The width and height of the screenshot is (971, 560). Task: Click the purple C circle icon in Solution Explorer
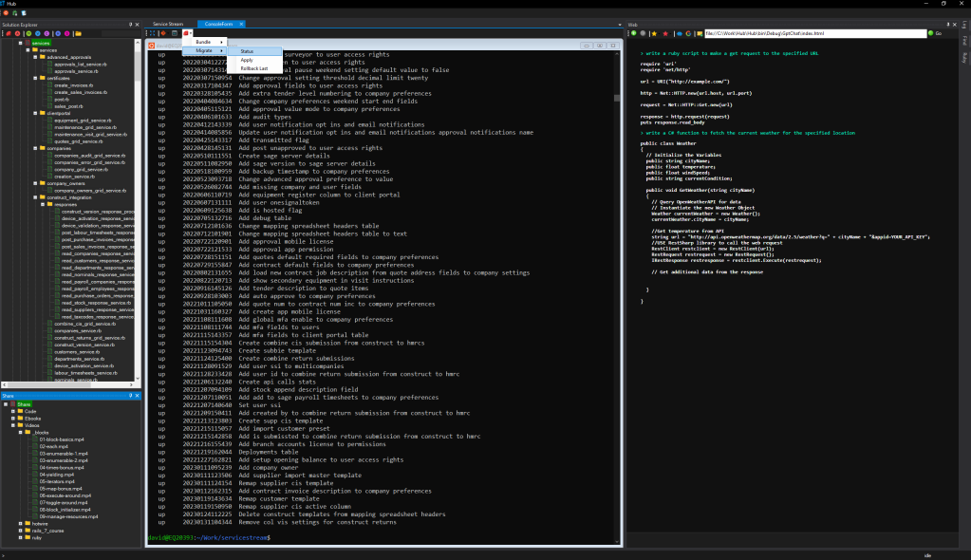47,33
